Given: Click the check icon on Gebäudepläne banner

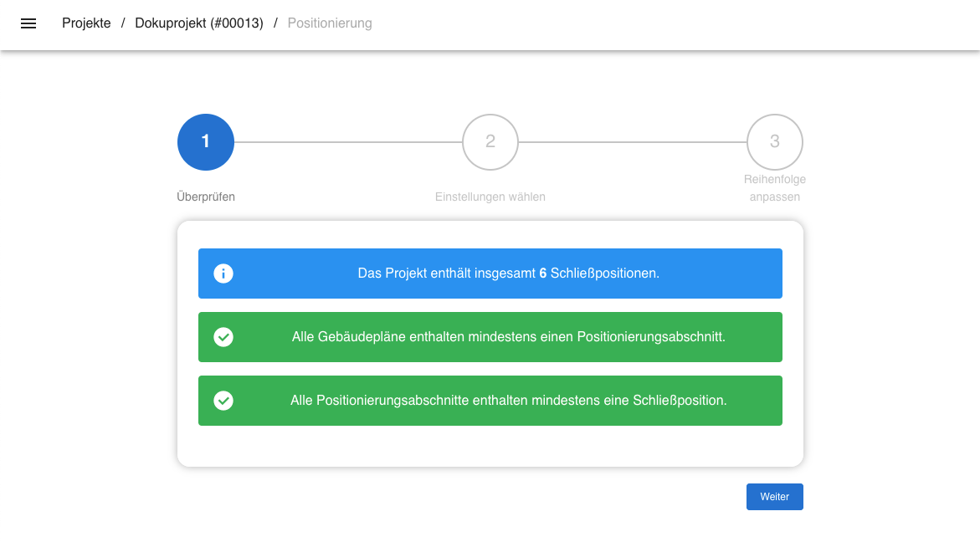Looking at the screenshot, I should (223, 337).
